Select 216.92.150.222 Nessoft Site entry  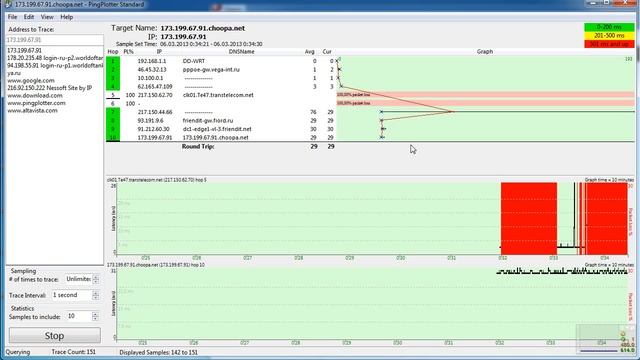click(x=49, y=88)
